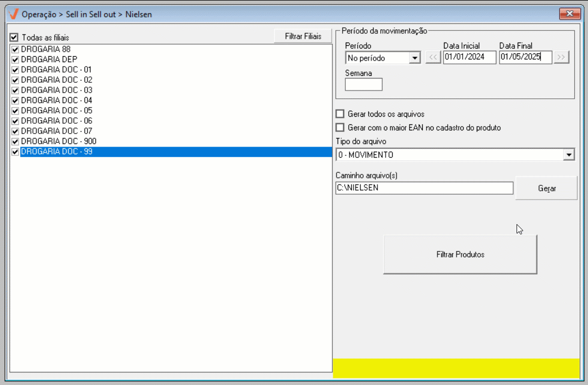Uncheck the DROGARIA DOC - 05 checkbox
Image resolution: width=588 pixels, height=385 pixels.
tap(15, 111)
